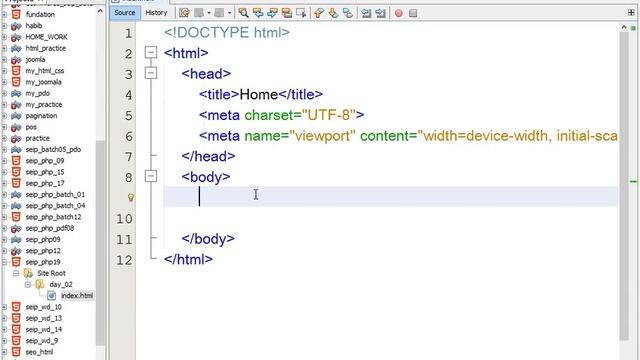Click the viewport attribute value
The width and height of the screenshot is (640, 360).
point(322,136)
